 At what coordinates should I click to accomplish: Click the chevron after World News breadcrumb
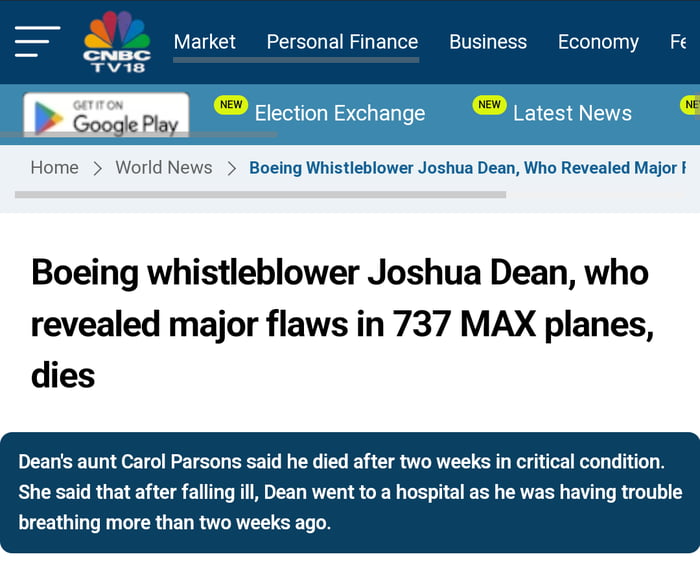231,168
